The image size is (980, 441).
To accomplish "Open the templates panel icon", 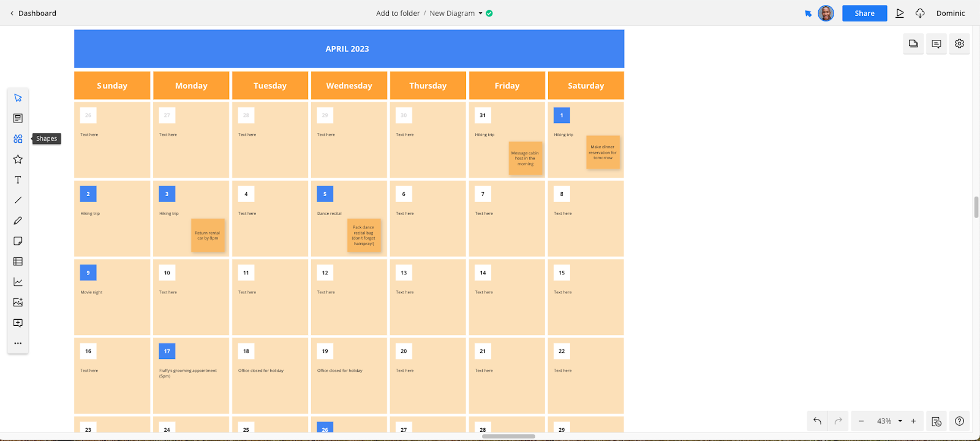I will coord(18,118).
